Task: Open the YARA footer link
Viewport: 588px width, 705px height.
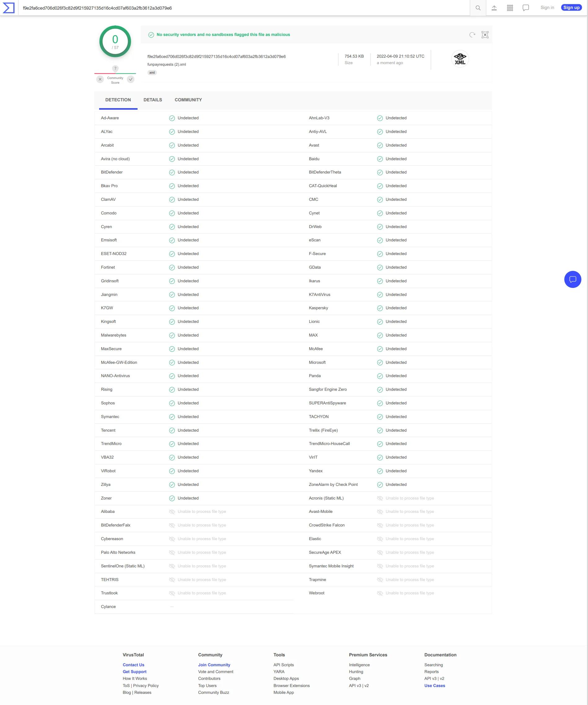Action: point(279,672)
